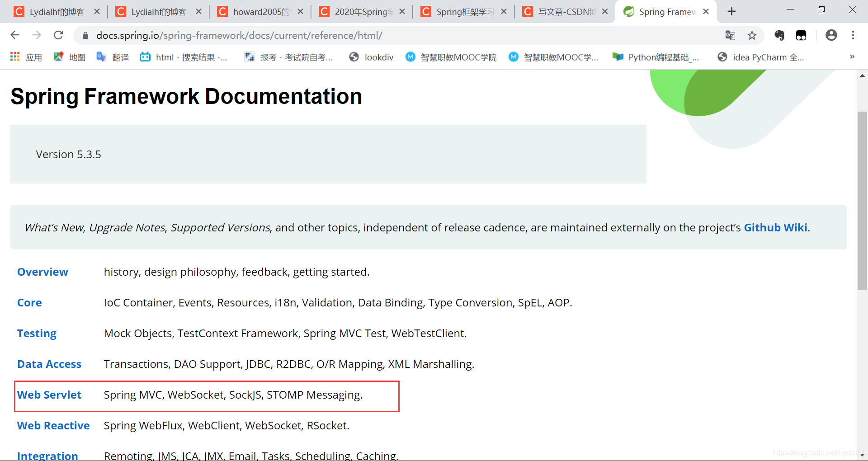The image size is (868, 461).
Task: Open first 智慧职教MOOC学院 bookmark
Action: coord(451,57)
